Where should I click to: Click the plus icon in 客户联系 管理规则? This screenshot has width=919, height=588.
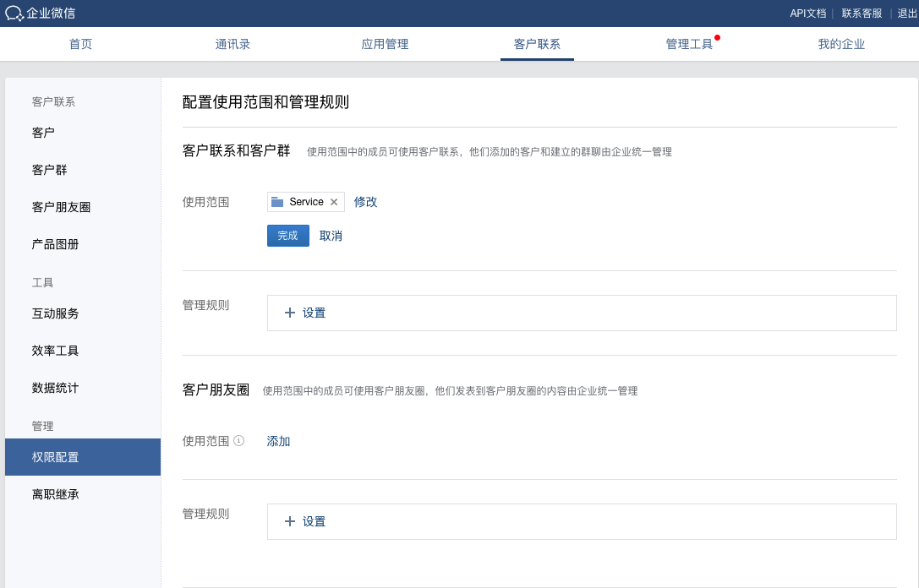[x=290, y=313]
